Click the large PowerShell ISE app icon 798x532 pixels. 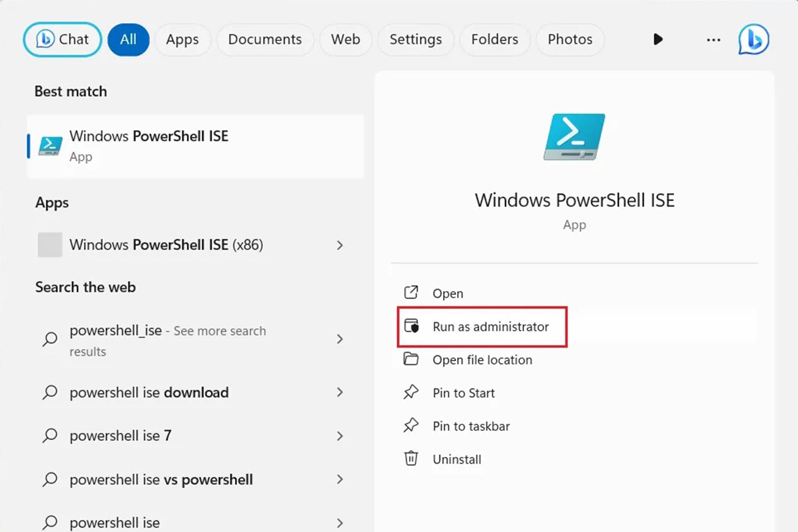pos(574,137)
